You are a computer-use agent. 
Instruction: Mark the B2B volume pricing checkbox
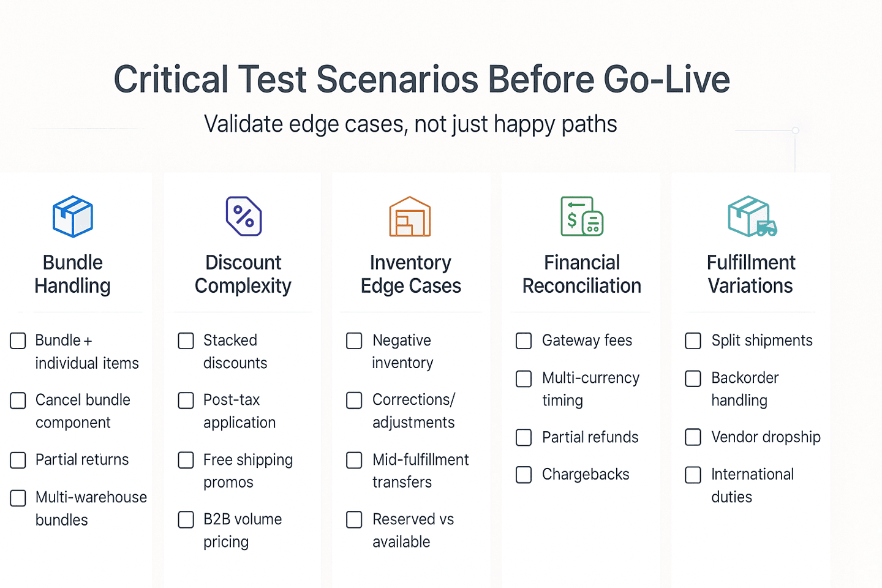pyautogui.click(x=186, y=519)
